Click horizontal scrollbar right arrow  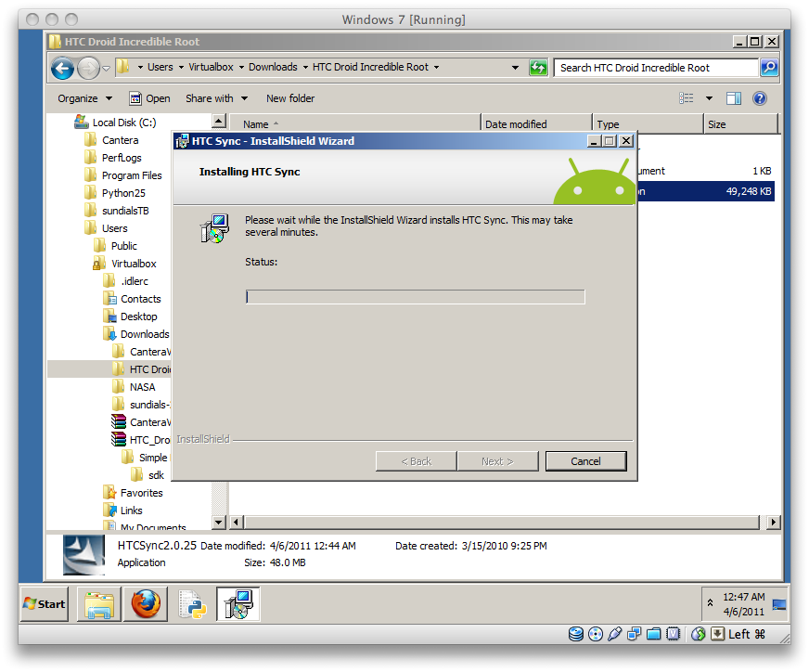click(x=773, y=523)
